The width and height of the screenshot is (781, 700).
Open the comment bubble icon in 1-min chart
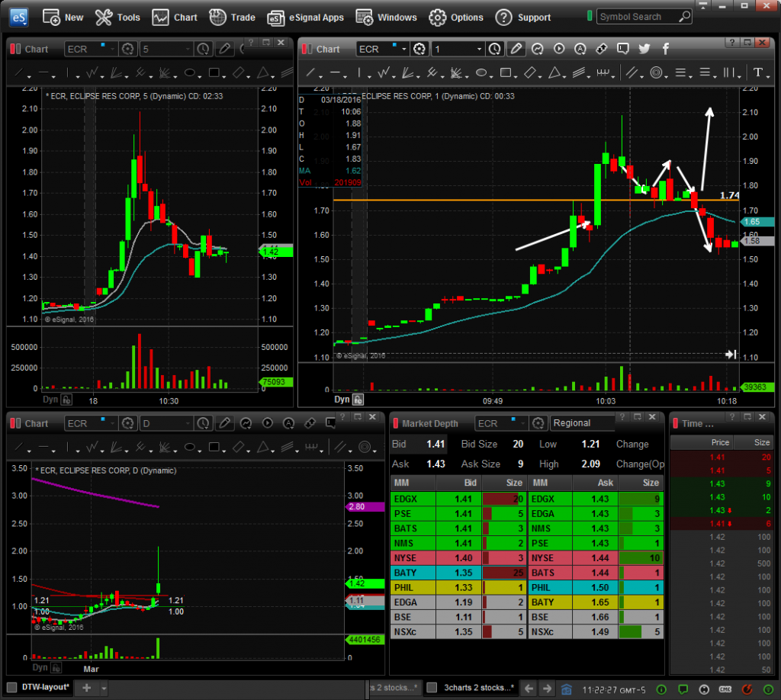click(622, 48)
